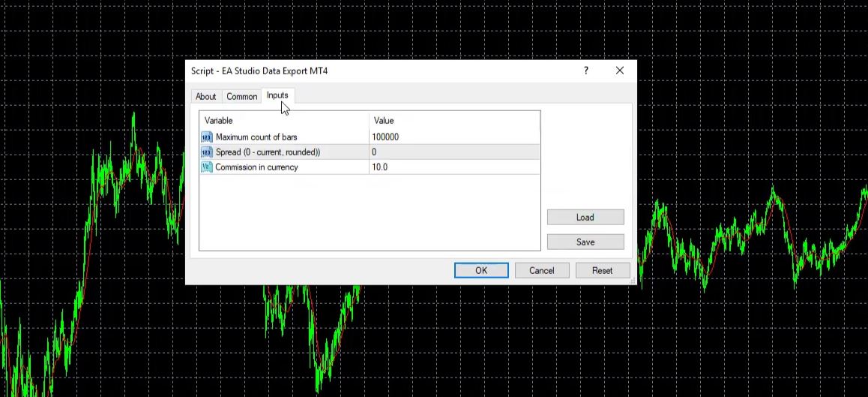Screen dimensions: 868x397
Task: Click the integer icon beside Maximum count of bars
Action: click(x=207, y=137)
